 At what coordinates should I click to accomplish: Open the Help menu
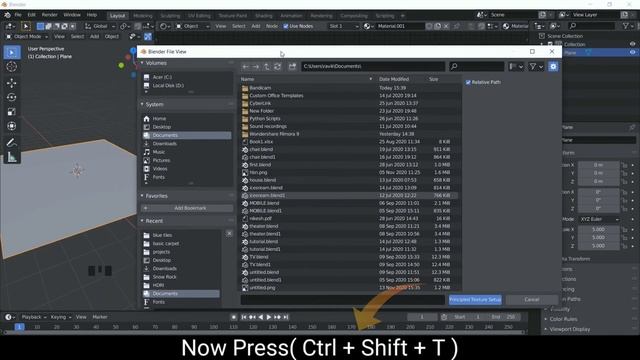point(92,15)
